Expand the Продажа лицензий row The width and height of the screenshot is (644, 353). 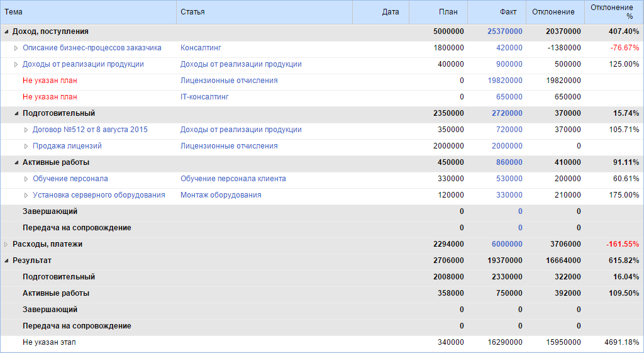click(26, 146)
